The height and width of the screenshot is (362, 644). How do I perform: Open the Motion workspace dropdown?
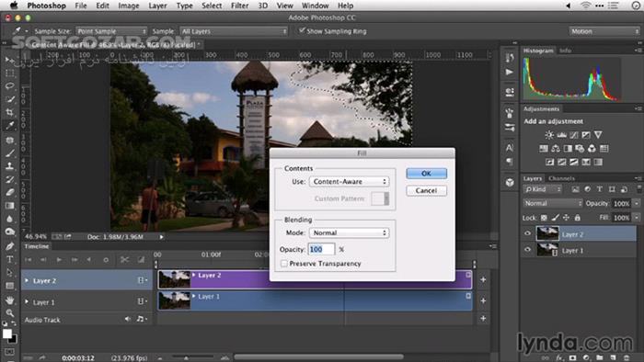[604, 31]
